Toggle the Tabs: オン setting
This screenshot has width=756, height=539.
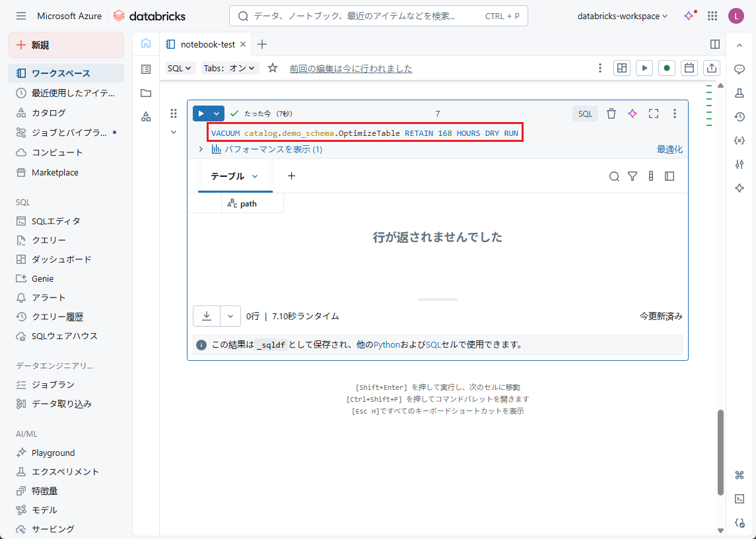pyautogui.click(x=230, y=68)
